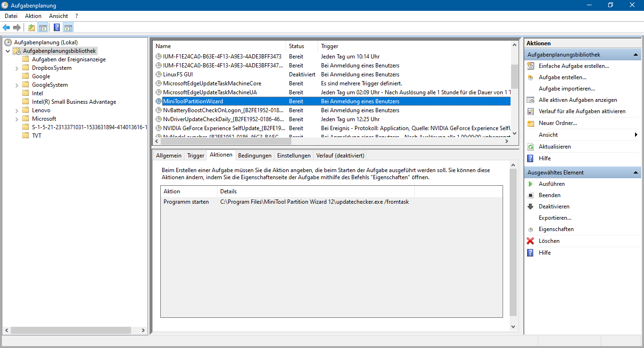Switch to the Verlauf (deaktiviert) tab

pos(340,156)
